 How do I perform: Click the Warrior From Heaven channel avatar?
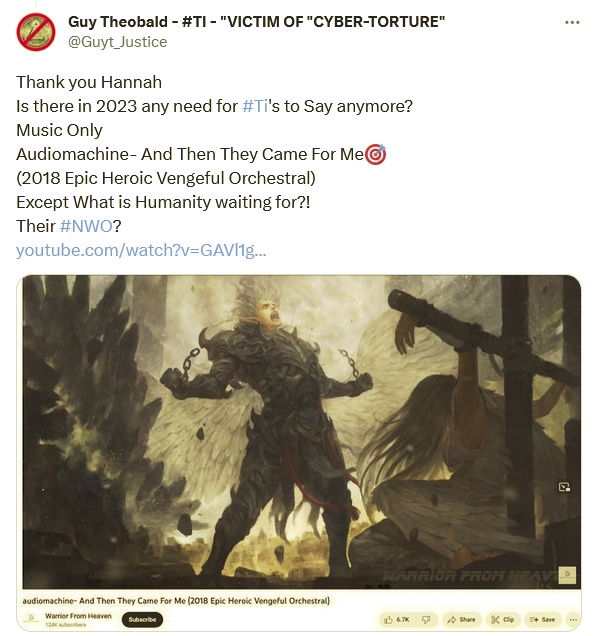point(31,619)
